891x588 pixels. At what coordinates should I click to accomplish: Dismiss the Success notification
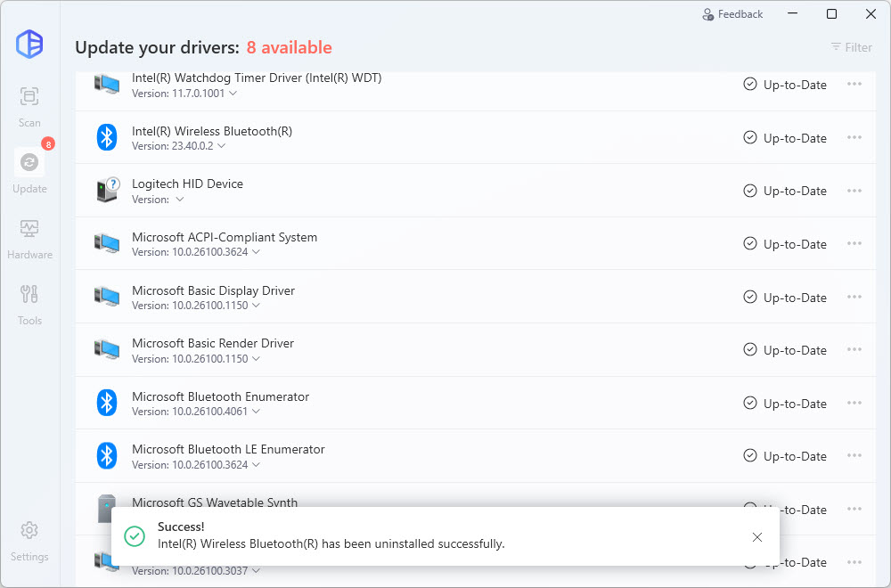point(756,536)
